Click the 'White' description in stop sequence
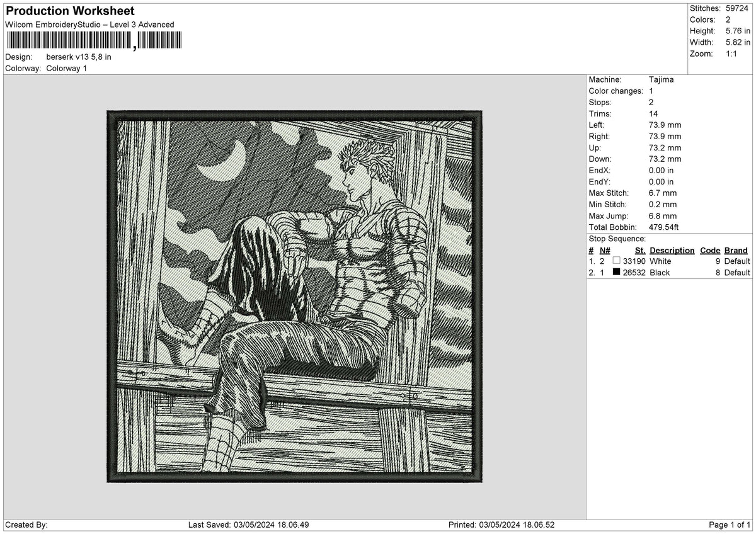The height and width of the screenshot is (534, 756). click(660, 261)
